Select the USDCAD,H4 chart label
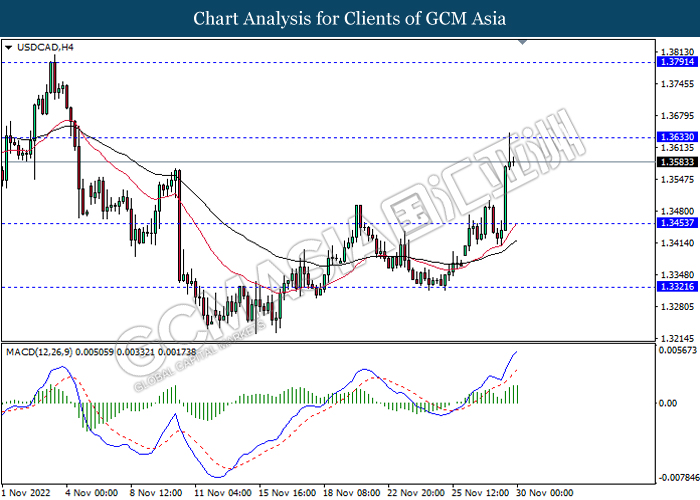This screenshot has height=500, width=700. click(45, 47)
